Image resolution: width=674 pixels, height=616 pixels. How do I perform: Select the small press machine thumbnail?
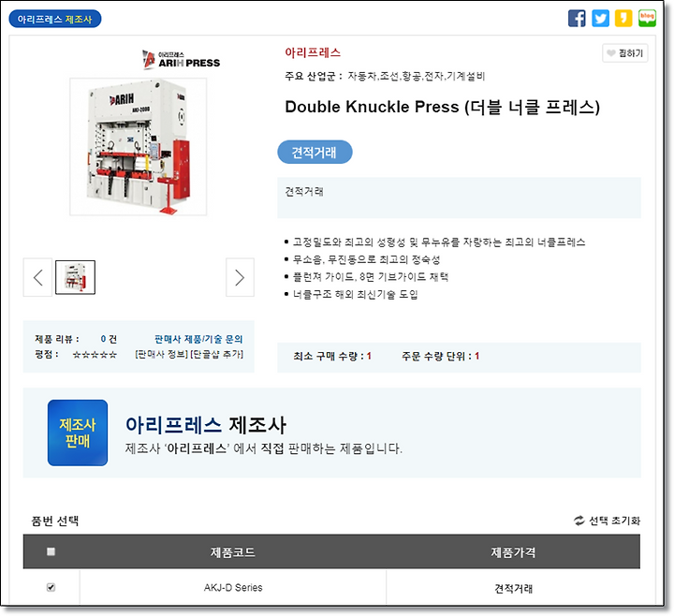[75, 277]
